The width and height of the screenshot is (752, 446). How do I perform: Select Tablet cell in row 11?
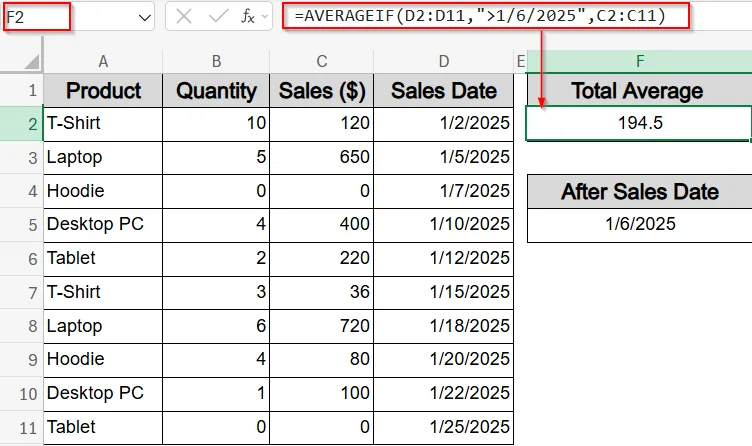[103, 428]
